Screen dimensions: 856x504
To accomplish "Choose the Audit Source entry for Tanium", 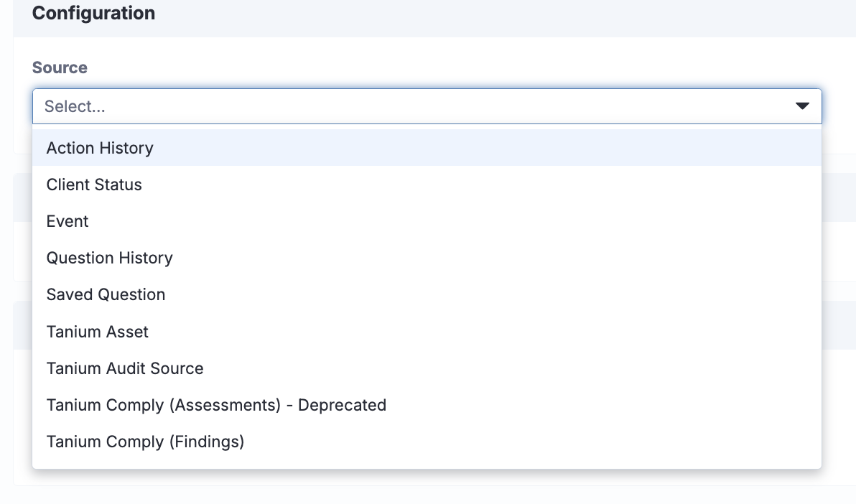I will pyautogui.click(x=125, y=368).
